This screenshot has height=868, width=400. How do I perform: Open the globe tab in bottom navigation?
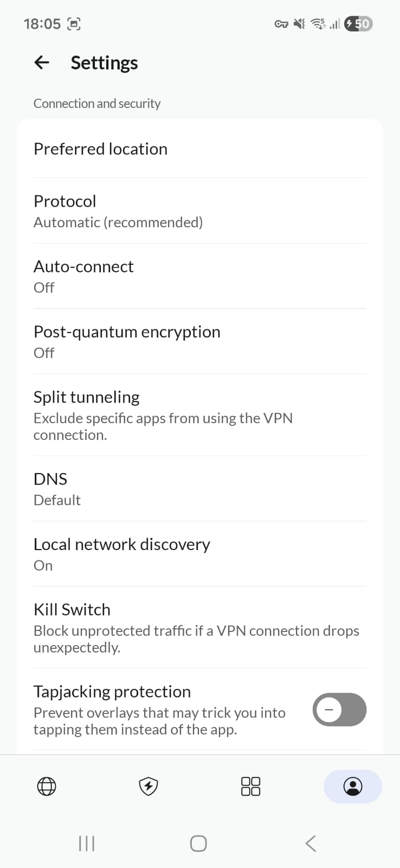[47, 786]
